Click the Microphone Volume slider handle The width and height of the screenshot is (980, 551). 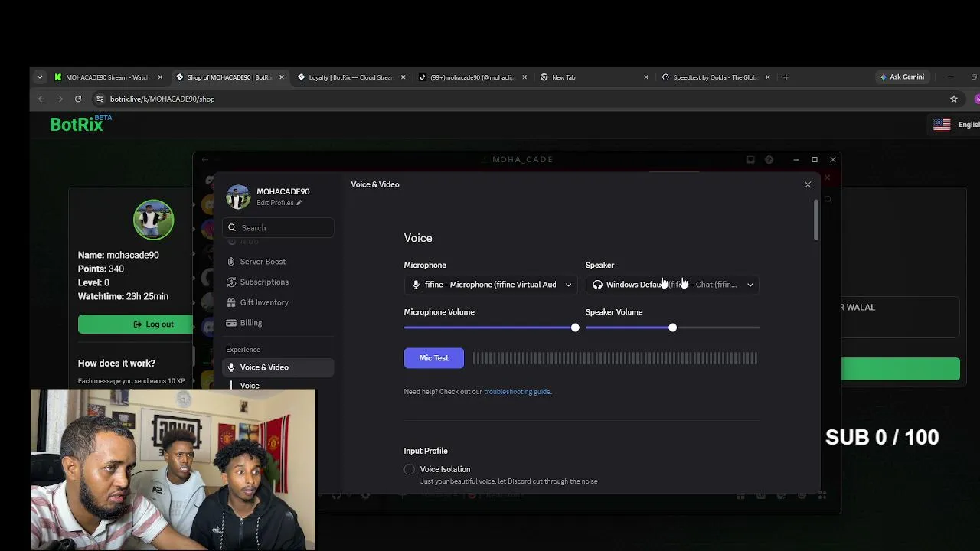pyautogui.click(x=575, y=328)
